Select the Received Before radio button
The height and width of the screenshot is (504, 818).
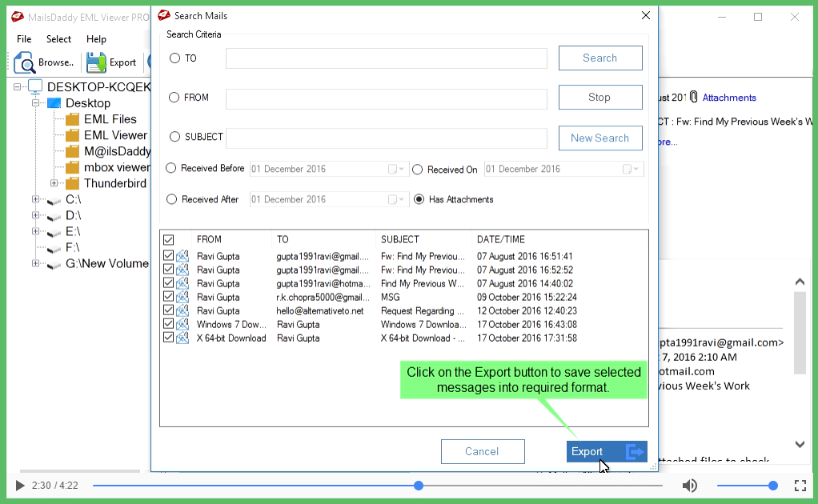[x=171, y=168]
